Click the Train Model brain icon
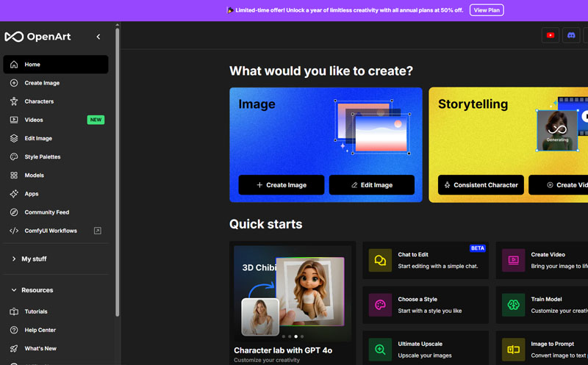This screenshot has height=365, width=588. [513, 305]
